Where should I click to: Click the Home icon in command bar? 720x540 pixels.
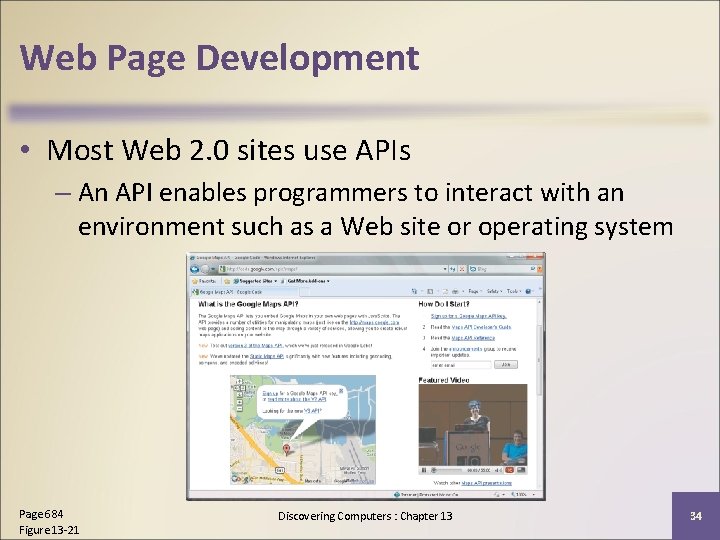(414, 292)
